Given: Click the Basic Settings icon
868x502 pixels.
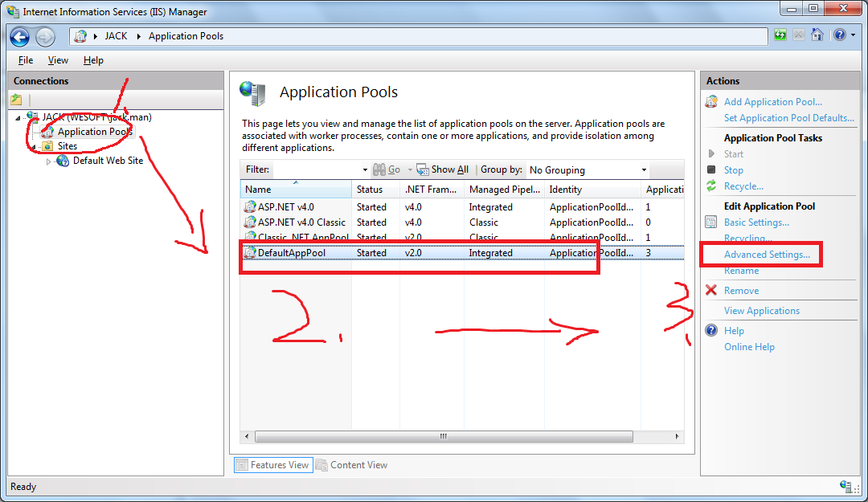Looking at the screenshot, I should [x=711, y=222].
